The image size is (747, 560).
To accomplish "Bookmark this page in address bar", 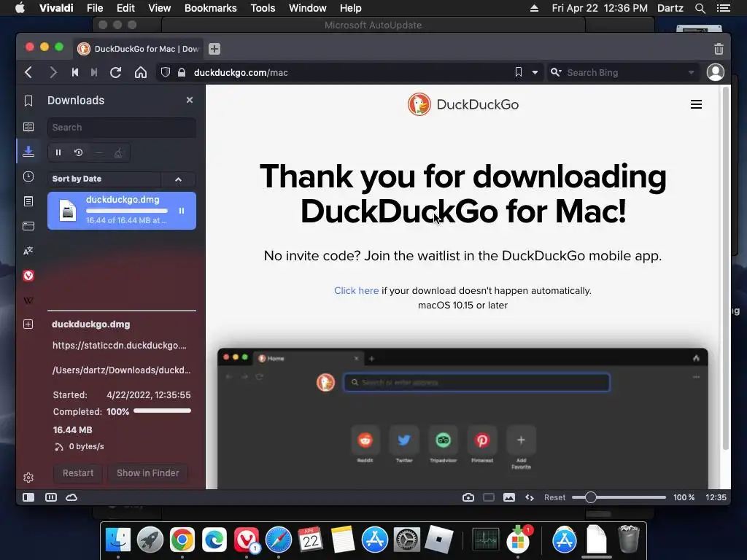I will tap(519, 72).
